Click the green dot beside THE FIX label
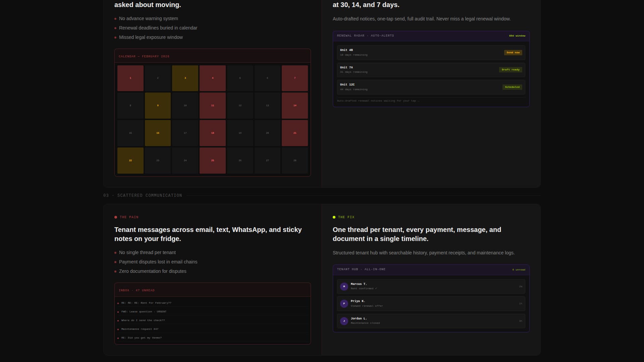644x362 pixels. click(334, 217)
